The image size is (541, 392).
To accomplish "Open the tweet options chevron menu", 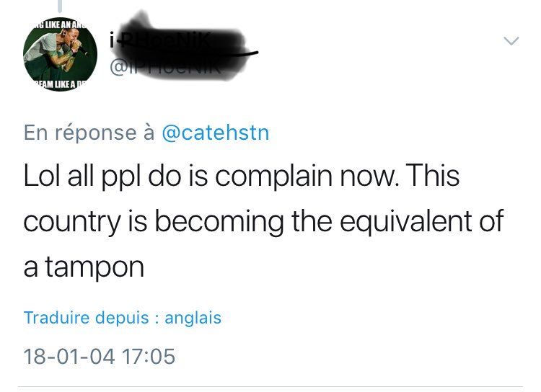I will (511, 42).
